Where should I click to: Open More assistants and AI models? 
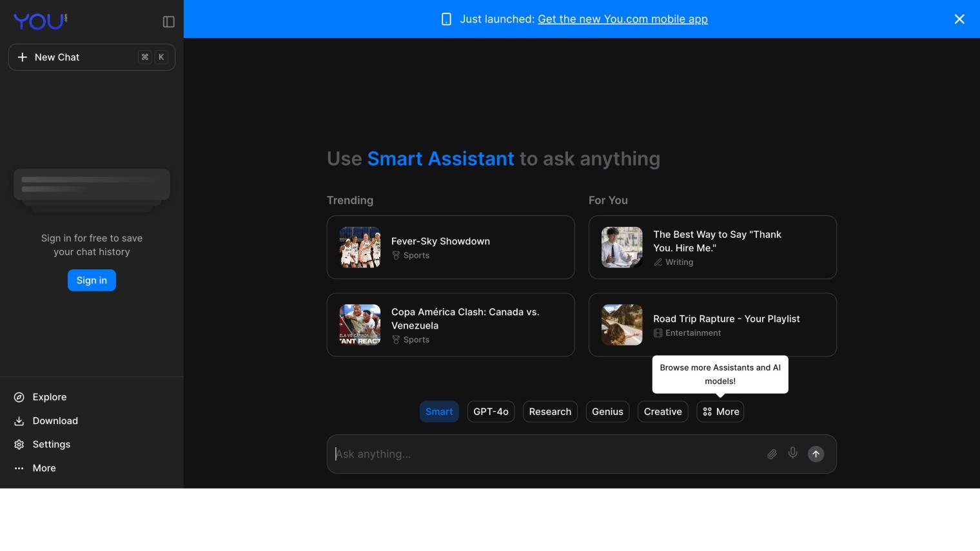(x=720, y=412)
